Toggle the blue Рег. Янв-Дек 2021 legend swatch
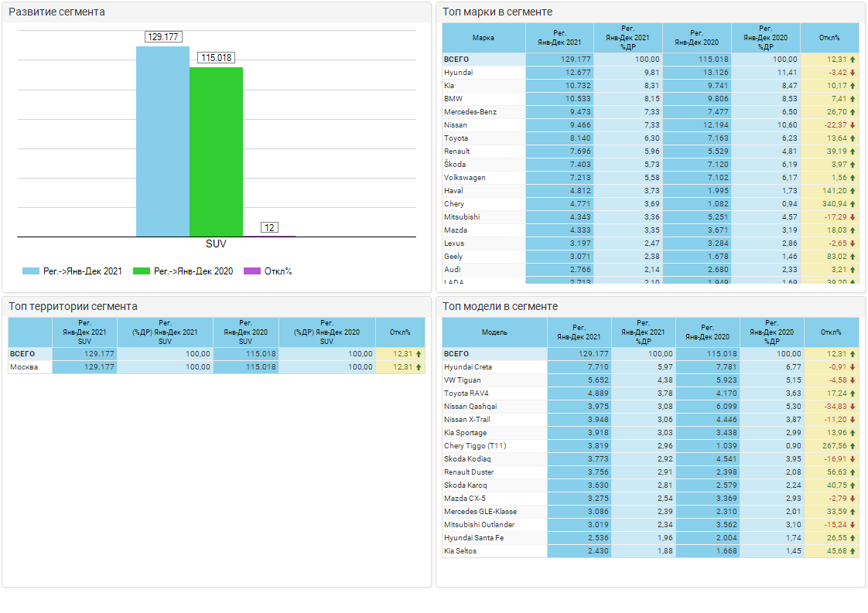The image size is (868, 613). (31, 271)
